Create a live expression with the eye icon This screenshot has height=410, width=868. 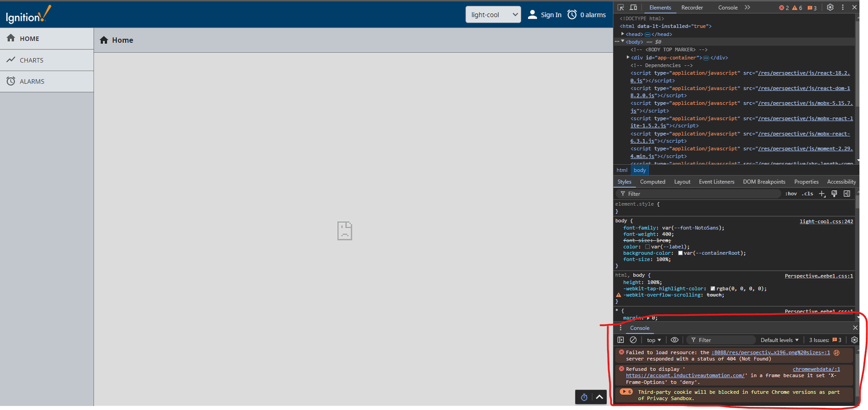click(x=675, y=340)
